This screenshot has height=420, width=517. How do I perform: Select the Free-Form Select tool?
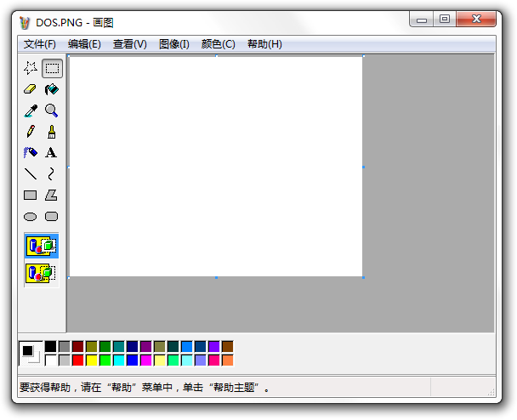[x=31, y=69]
